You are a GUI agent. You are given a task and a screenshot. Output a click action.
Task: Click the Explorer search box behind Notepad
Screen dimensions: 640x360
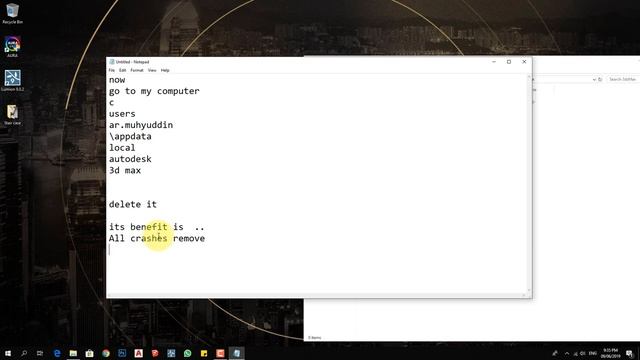pos(622,79)
